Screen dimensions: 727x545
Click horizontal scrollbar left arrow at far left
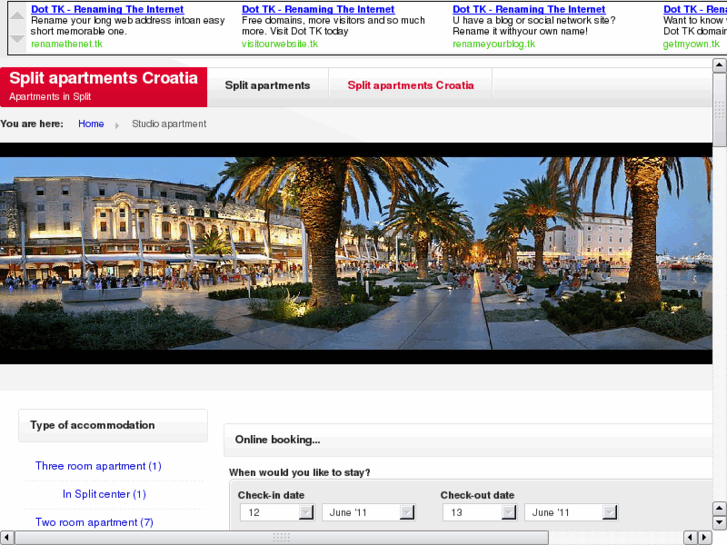tap(6, 538)
